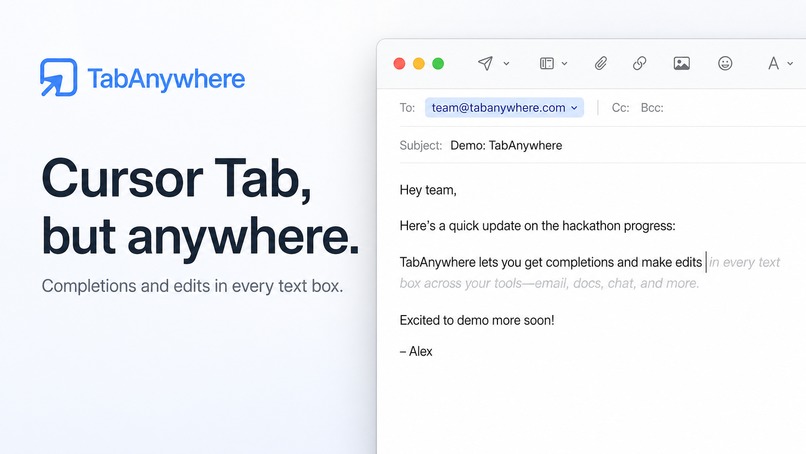
Task: Open the emoji picker smiley icon
Action: coord(725,63)
